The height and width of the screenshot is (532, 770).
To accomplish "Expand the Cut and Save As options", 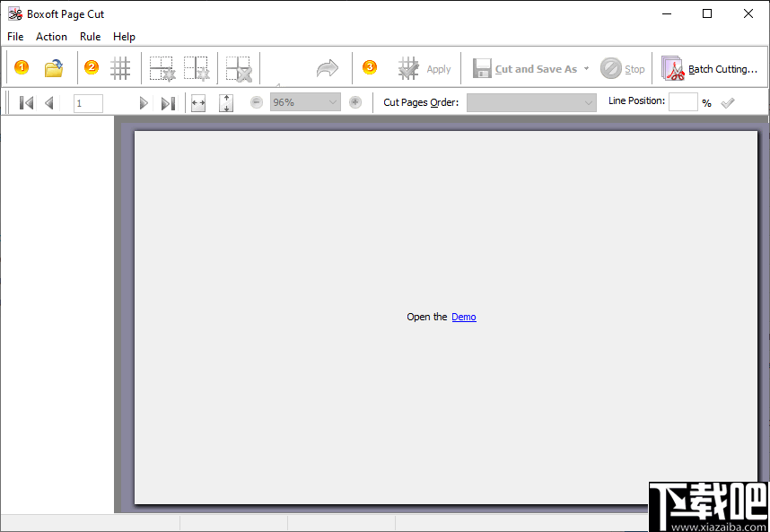I will [586, 68].
